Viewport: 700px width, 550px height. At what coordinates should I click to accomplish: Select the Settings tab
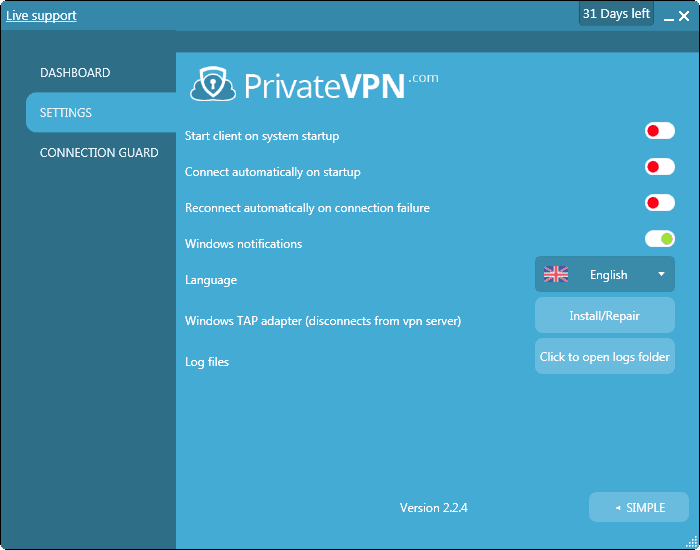101,112
